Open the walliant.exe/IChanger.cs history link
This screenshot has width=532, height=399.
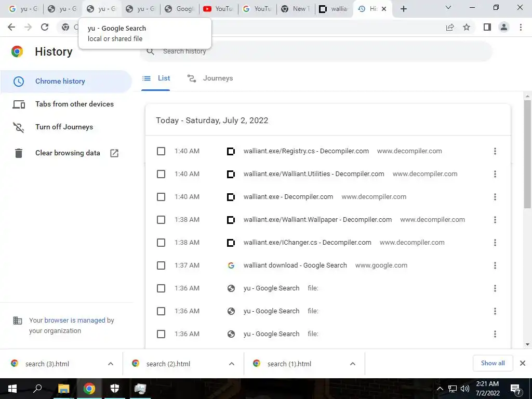308,243
